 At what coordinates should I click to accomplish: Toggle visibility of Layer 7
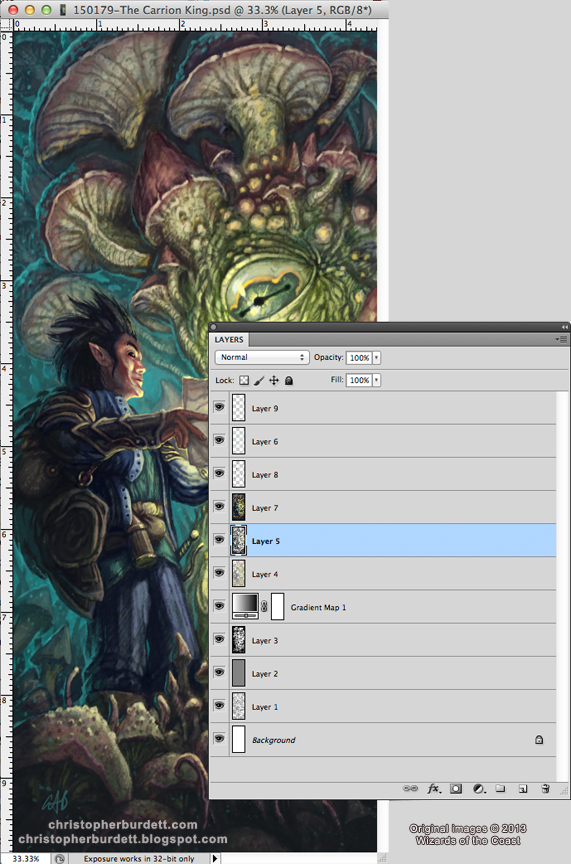point(219,506)
